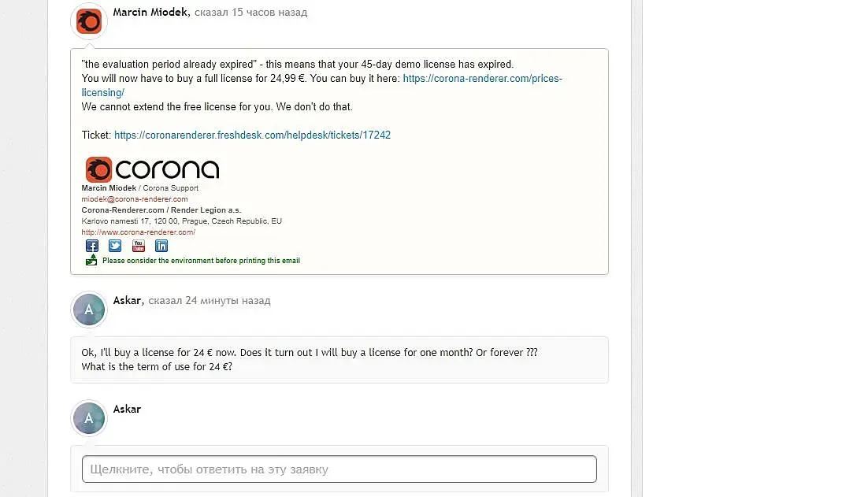Click Askar's avatar above reply box
The height and width of the screenshot is (497, 868).
tap(88, 418)
